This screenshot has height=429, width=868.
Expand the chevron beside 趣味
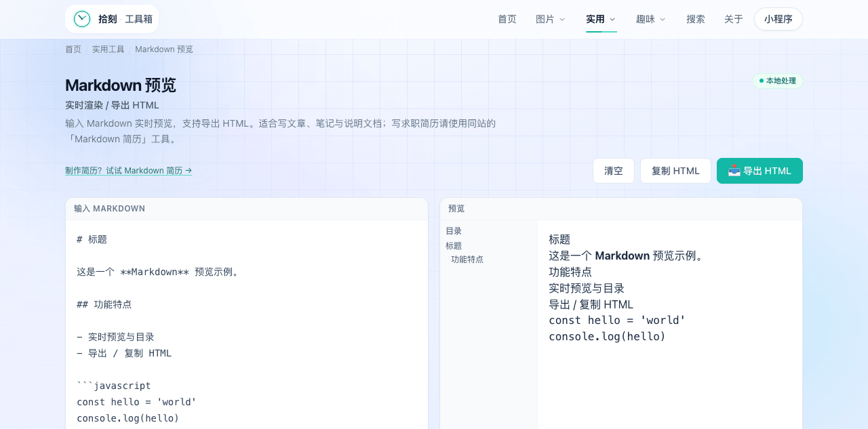point(663,19)
